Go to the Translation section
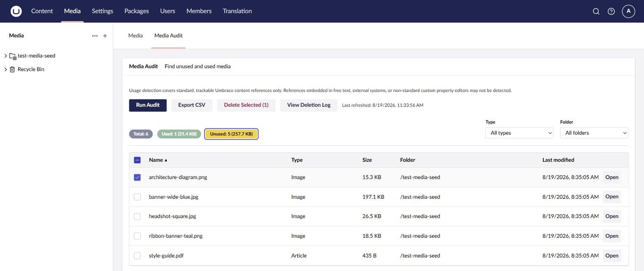Image resolution: width=644 pixels, height=271 pixels. click(237, 11)
